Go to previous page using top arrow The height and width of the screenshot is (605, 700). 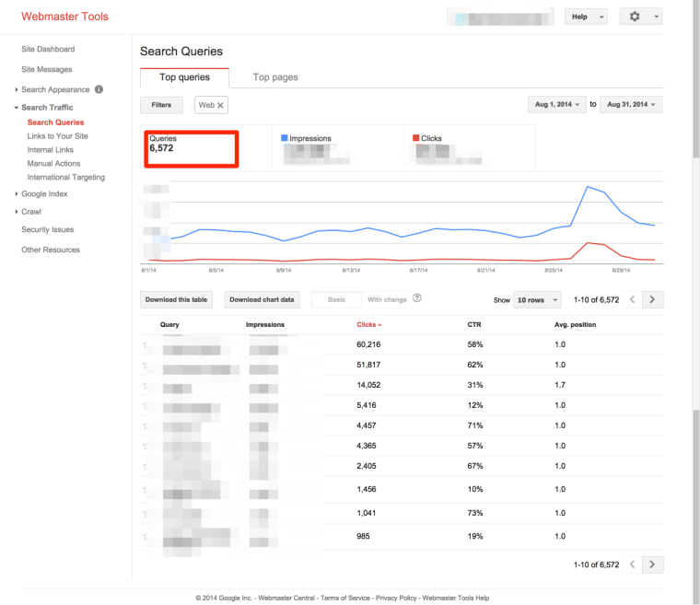point(632,299)
